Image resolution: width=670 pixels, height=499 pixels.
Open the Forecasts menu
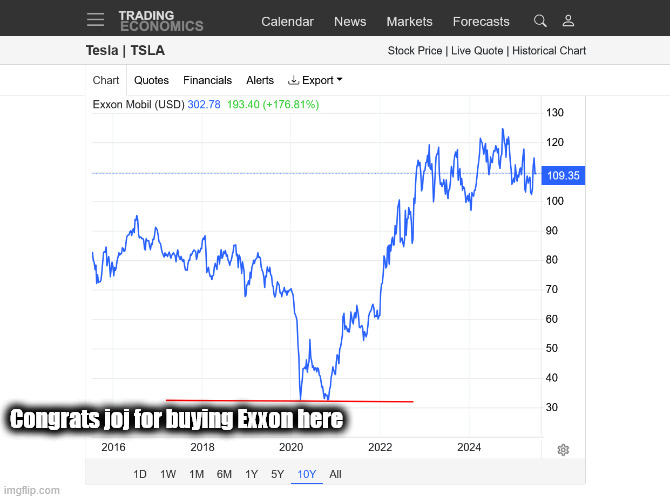481,21
